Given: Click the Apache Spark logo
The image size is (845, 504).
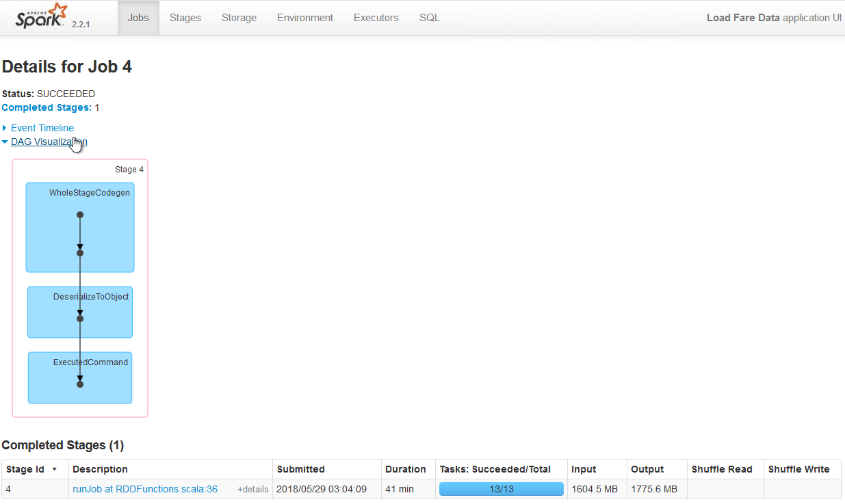Looking at the screenshot, I should (42, 17).
